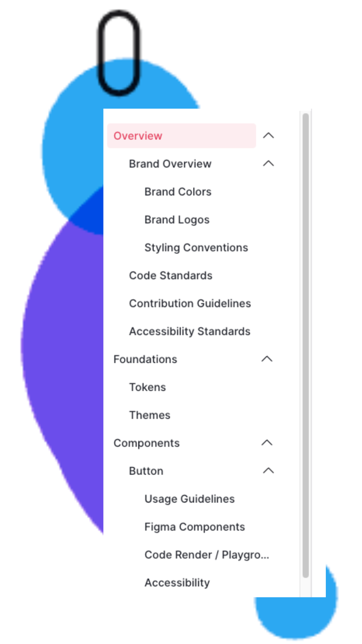This screenshot has width=362, height=644.
Task: Open the Figma Components page
Action: click(x=195, y=527)
